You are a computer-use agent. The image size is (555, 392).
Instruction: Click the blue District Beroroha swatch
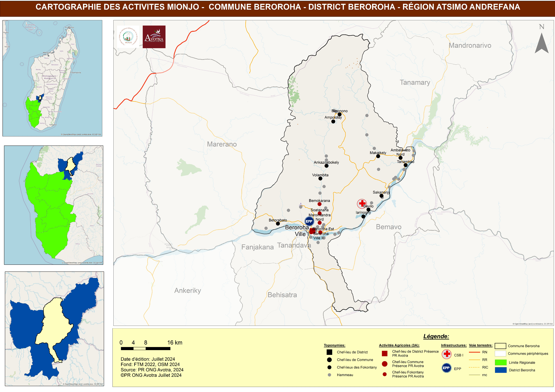(501, 370)
